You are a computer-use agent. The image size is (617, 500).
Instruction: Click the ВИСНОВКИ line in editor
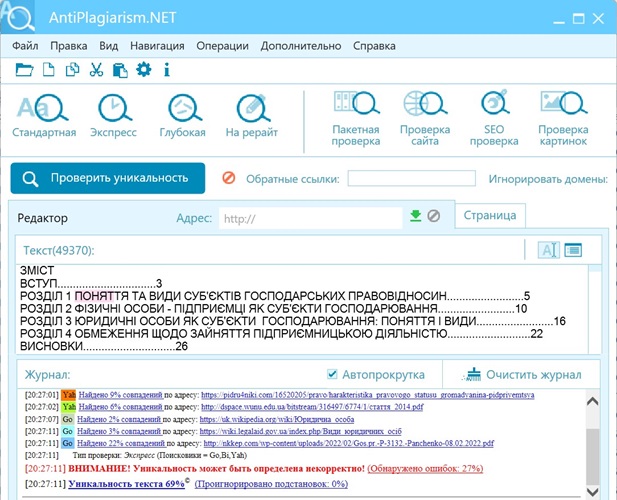pyautogui.click(x=104, y=346)
